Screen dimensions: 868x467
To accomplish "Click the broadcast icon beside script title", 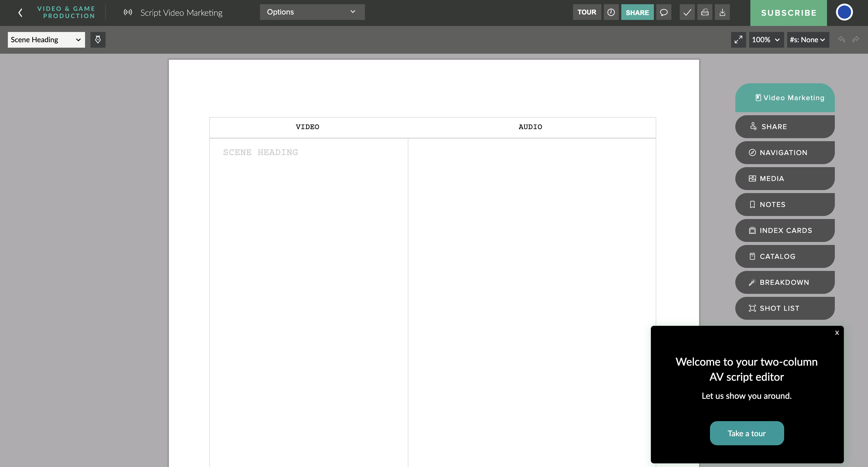I will 128,12.
